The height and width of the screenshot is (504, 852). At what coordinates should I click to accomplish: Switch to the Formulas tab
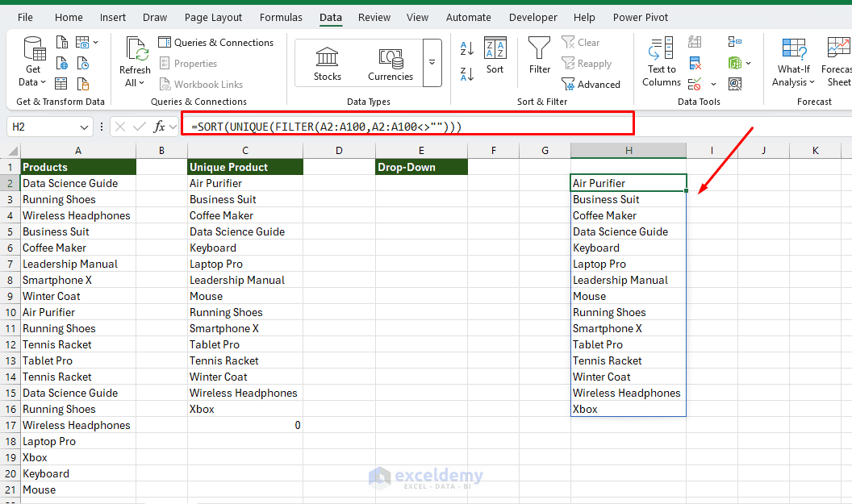click(x=281, y=18)
